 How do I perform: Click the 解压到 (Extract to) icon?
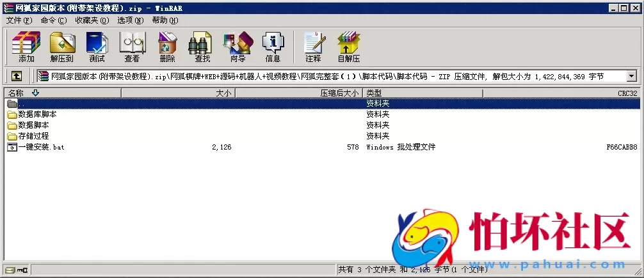(x=62, y=47)
